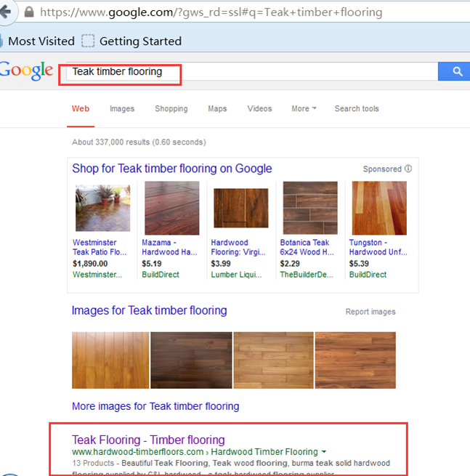Click the $1,890.00 price
Screen dimensions: 470x476
click(90, 264)
